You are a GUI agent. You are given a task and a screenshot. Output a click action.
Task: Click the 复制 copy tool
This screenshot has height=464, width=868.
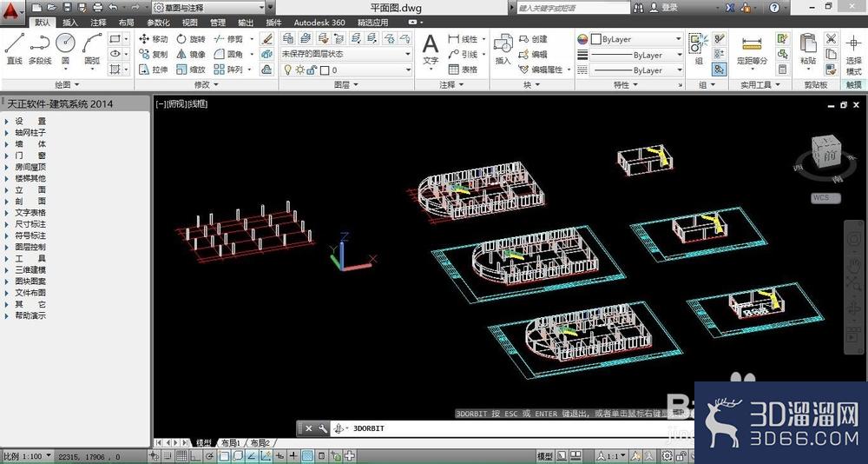click(153, 55)
